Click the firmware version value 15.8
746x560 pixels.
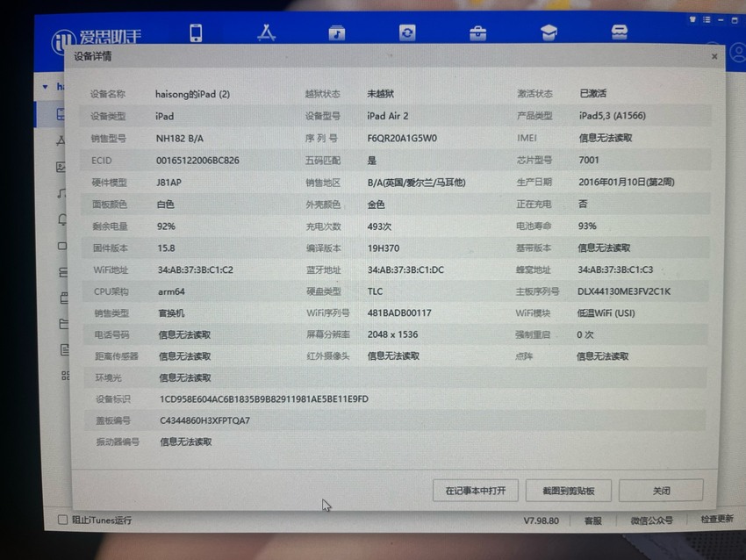point(166,248)
